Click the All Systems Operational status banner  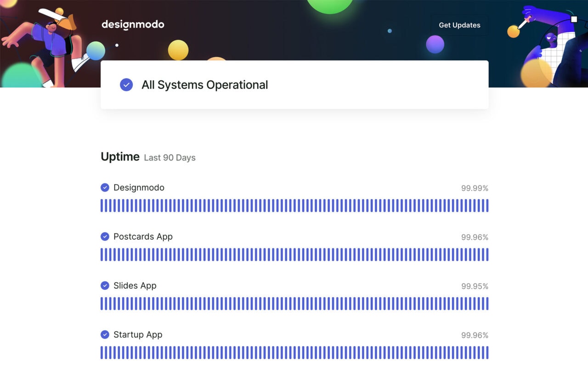click(x=294, y=85)
